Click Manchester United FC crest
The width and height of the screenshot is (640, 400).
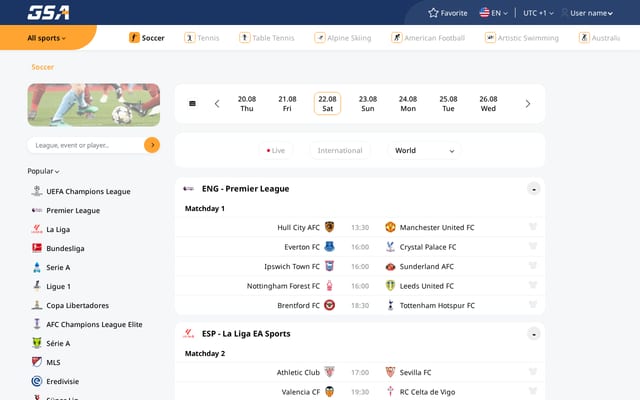pyautogui.click(x=390, y=227)
